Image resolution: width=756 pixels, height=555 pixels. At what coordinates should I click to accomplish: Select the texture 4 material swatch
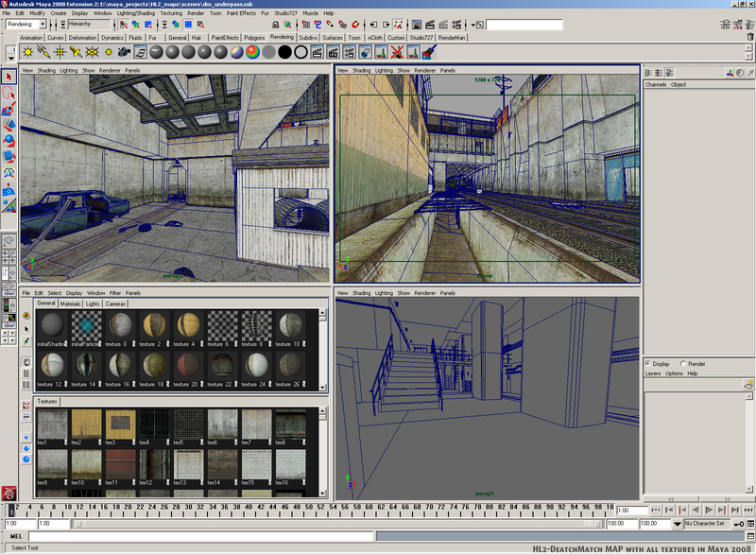pos(187,325)
